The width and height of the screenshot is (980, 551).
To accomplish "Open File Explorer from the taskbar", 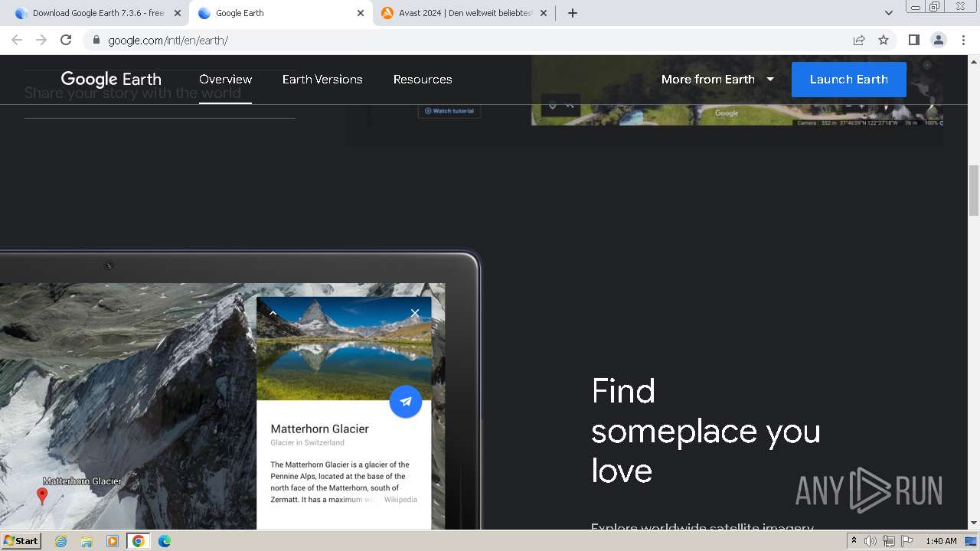I will (87, 541).
